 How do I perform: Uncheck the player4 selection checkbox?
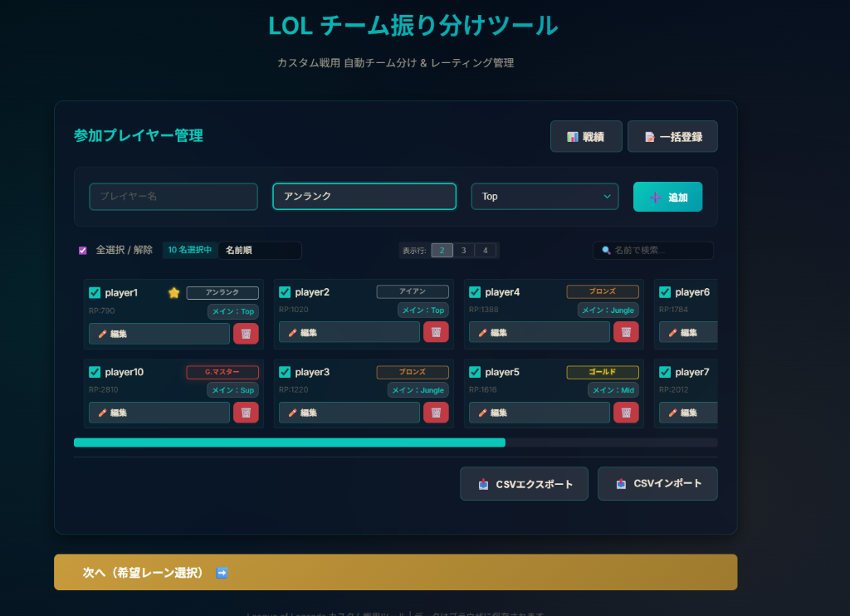475,292
